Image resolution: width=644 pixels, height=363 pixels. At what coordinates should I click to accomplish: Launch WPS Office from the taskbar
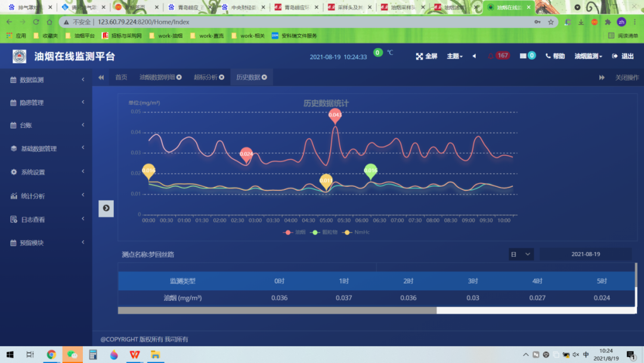(134, 355)
